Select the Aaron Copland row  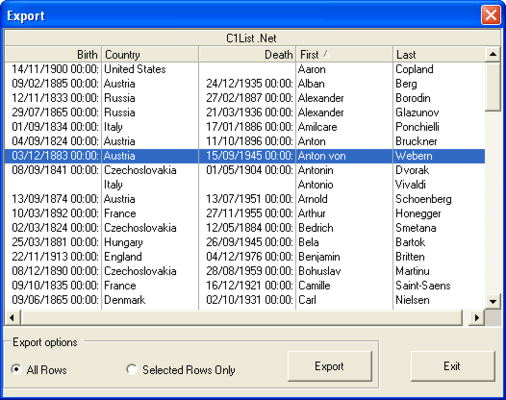pyautogui.click(x=245, y=69)
